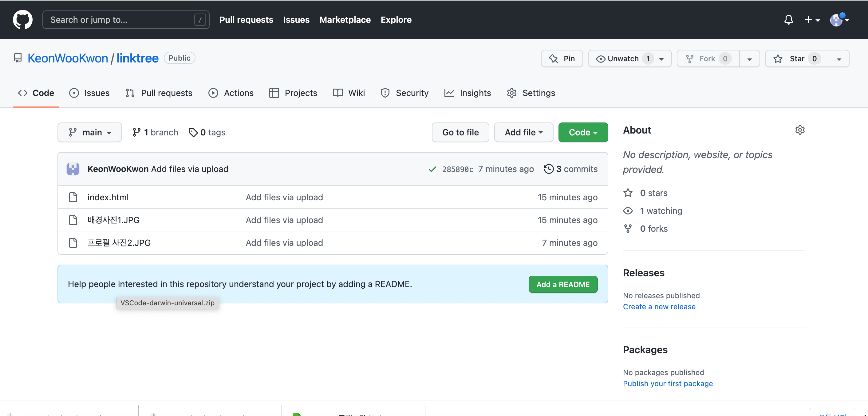Open 배경사진1.JPG file

point(113,220)
